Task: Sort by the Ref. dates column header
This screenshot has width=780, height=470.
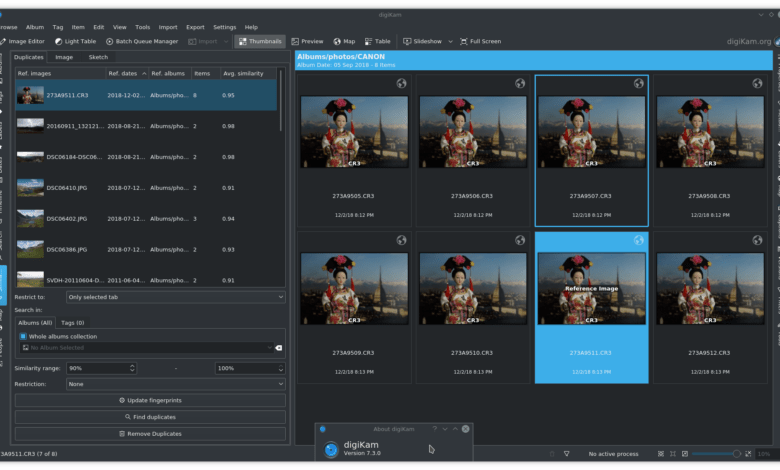Action: coord(127,73)
